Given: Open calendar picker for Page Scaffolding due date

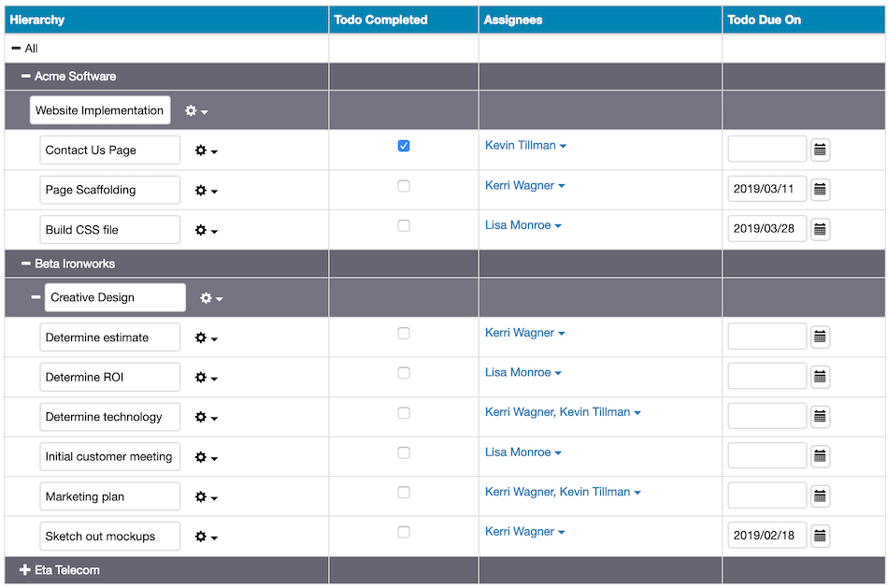Looking at the screenshot, I should tap(820, 190).
